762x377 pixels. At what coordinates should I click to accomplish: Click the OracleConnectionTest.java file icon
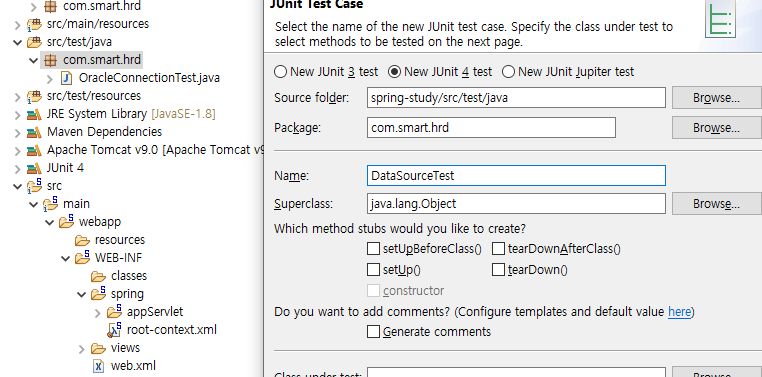click(66, 78)
